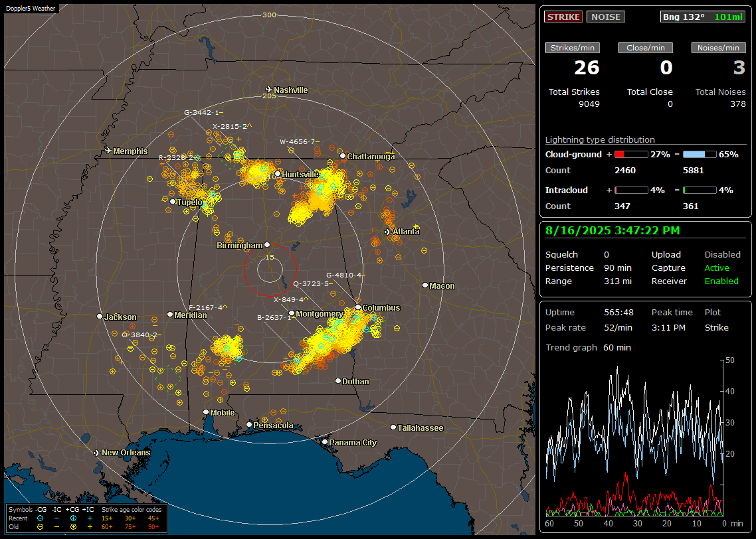756x539 pixels.
Task: Click the symbols legend box
Action: 87,518
